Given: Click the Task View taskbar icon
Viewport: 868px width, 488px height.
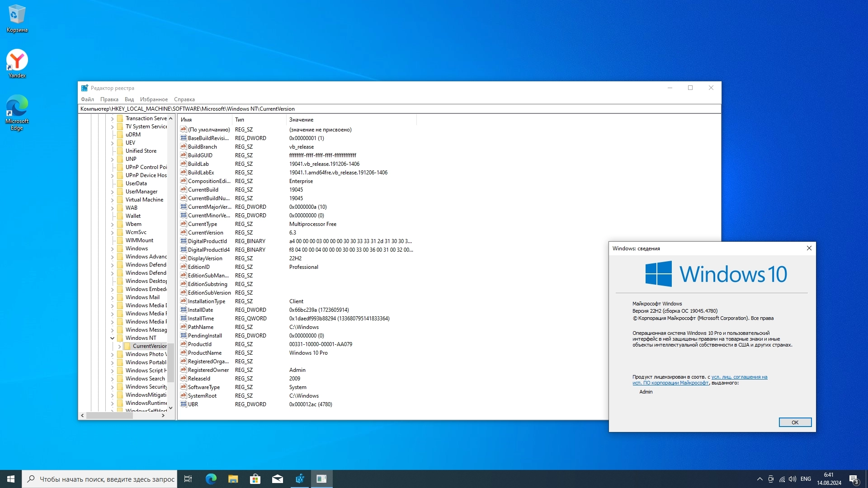Looking at the screenshot, I should [x=188, y=479].
